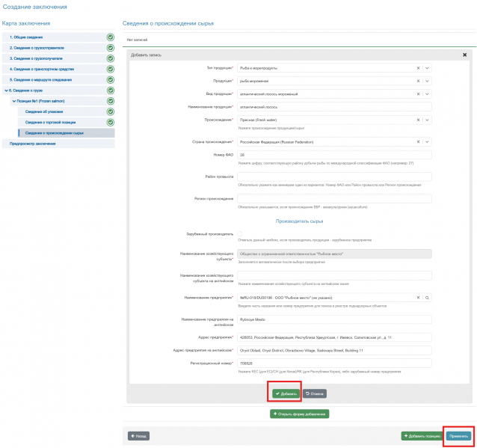Focus the empty 'Район промысла' field
The image size is (477, 448).
tap(334, 177)
